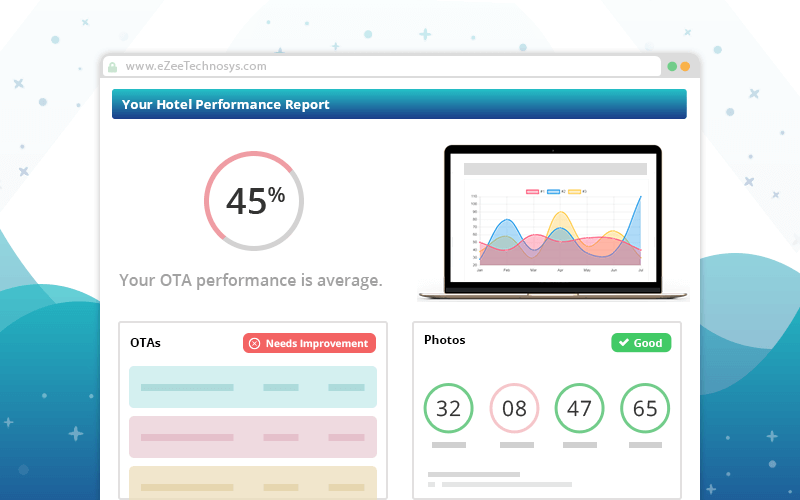Click the green padlock icon in address bar

(x=113, y=67)
